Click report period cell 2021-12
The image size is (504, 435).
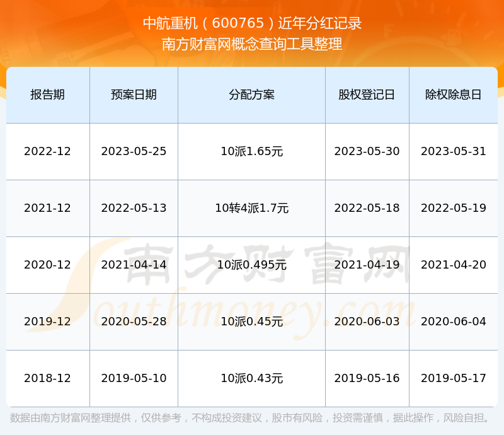point(48,208)
